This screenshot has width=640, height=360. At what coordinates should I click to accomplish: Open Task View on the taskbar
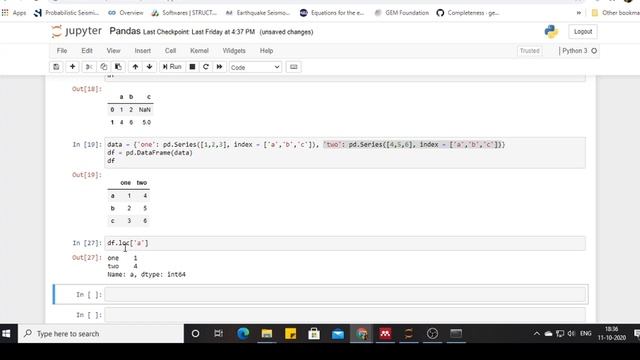tap(218, 334)
